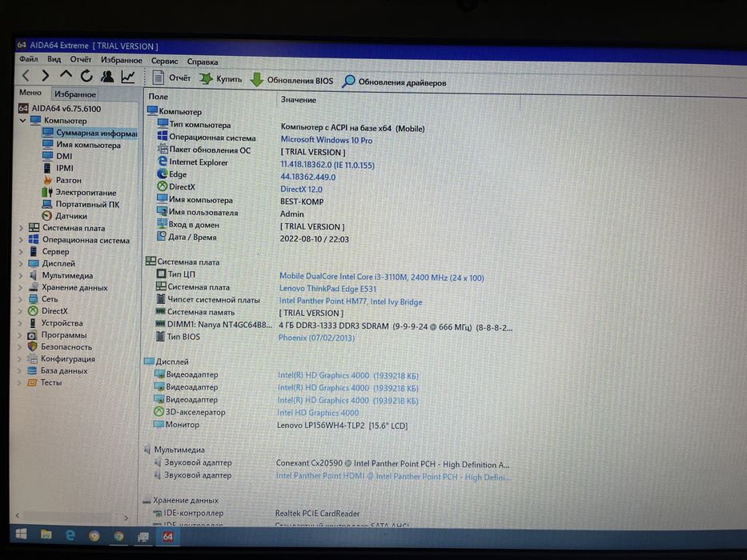Expand the Хранение данных tree node
The height and width of the screenshot is (560, 747).
click(x=21, y=287)
